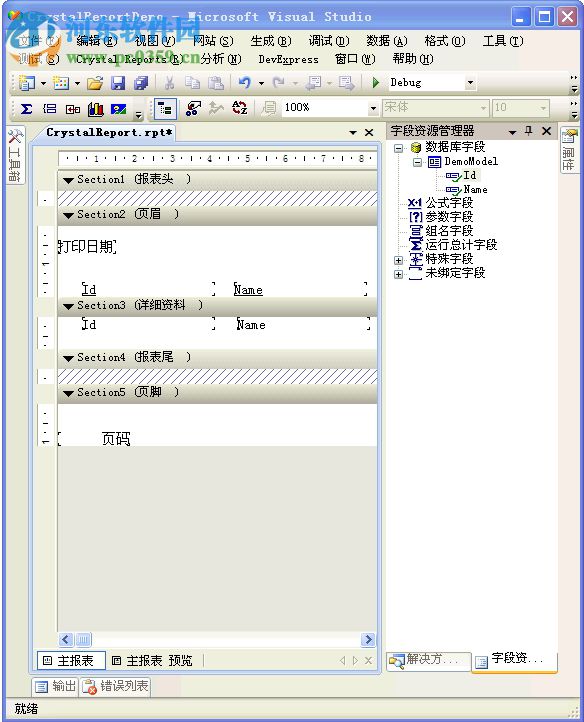Select the CrystalReport.rpt* document tab
This screenshot has height=722, width=584.
click(x=109, y=133)
